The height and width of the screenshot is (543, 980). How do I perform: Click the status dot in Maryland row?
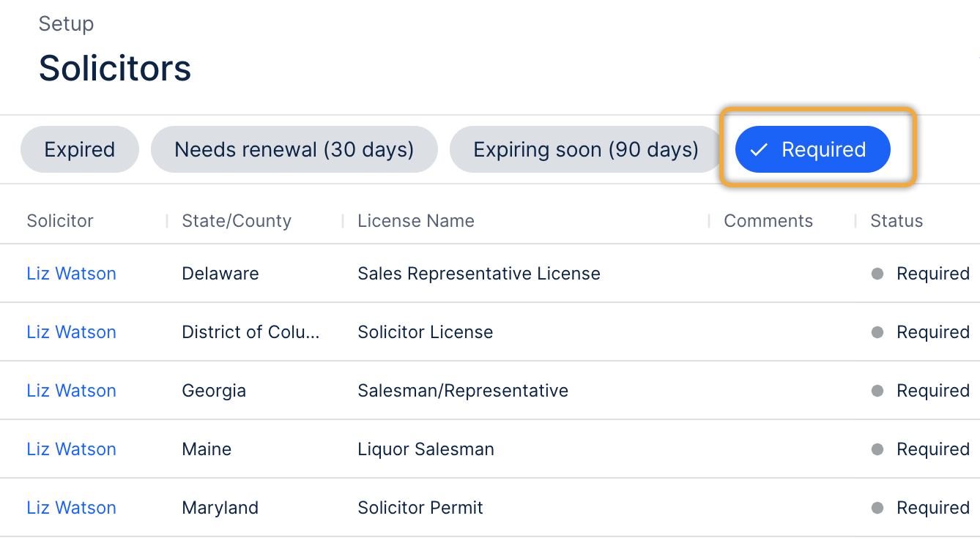877,508
